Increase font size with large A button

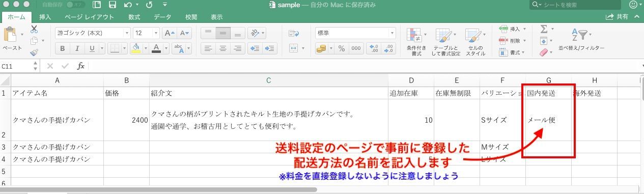coord(170,33)
